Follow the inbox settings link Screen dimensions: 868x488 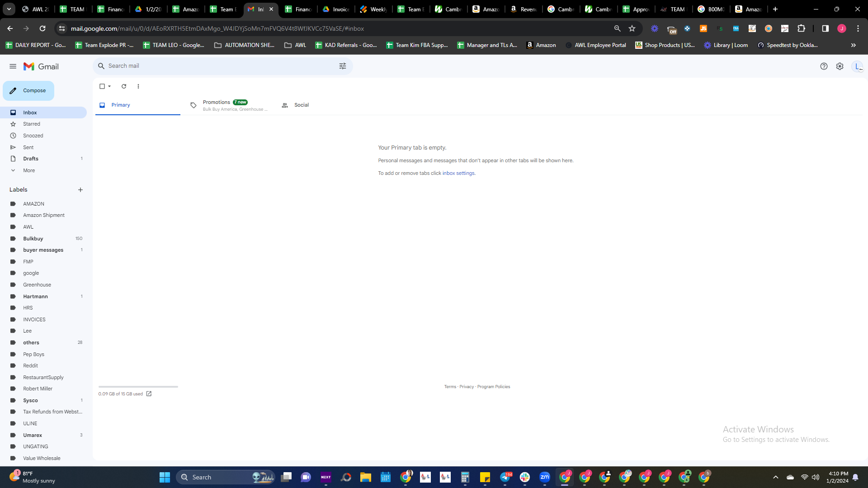(458, 173)
